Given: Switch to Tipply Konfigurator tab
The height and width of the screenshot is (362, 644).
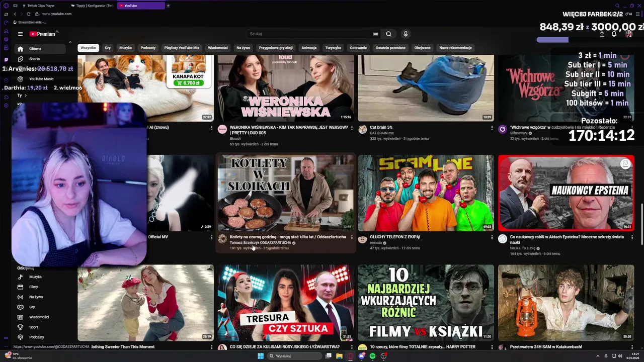Looking at the screenshot, I should [x=92, y=6].
